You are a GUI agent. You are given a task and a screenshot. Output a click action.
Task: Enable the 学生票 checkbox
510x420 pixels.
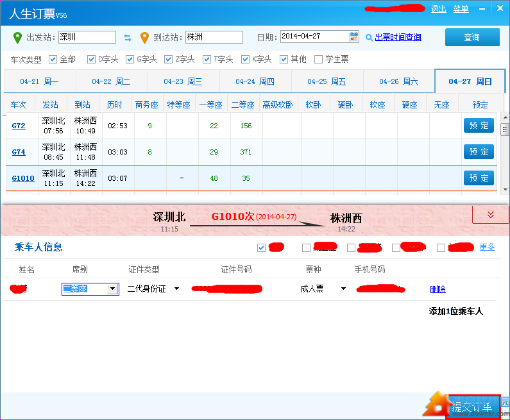(x=318, y=60)
